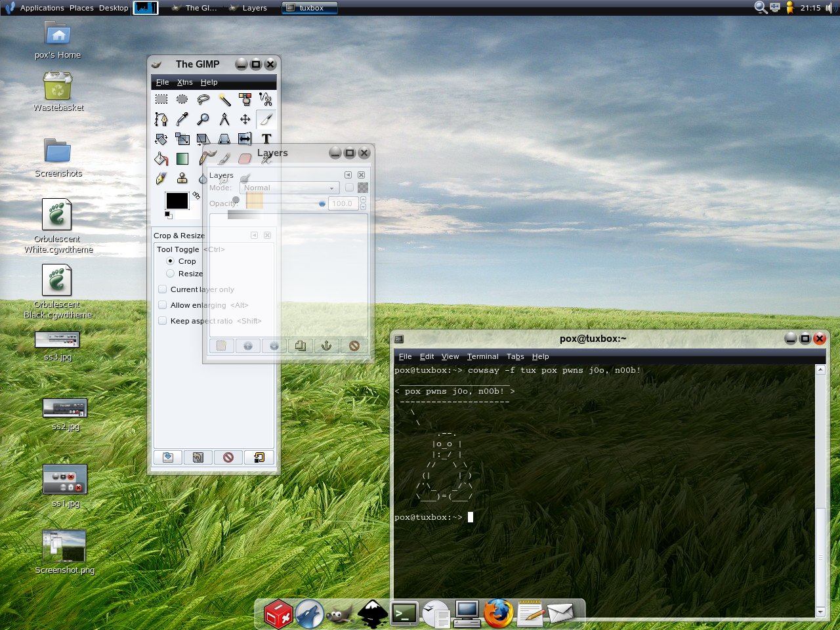840x630 pixels.
Task: Open the Terminal menu in terminal window
Action: [482, 356]
